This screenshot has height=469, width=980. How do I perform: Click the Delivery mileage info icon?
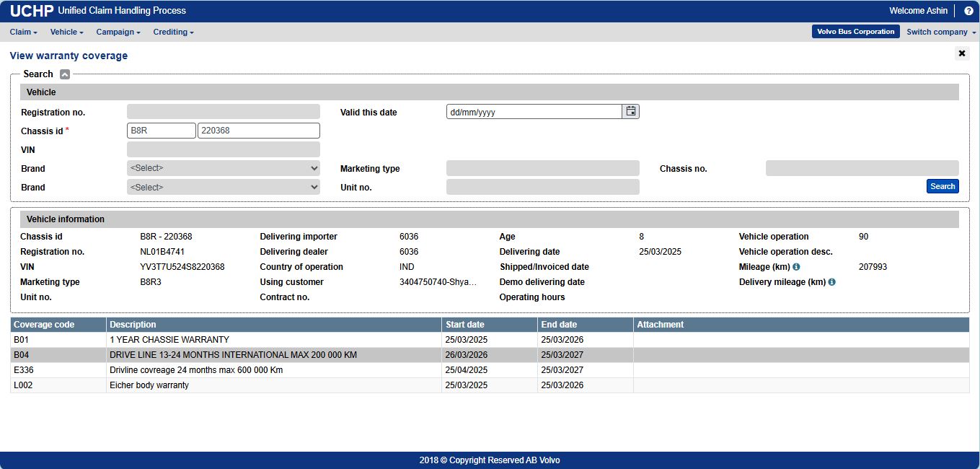[831, 282]
